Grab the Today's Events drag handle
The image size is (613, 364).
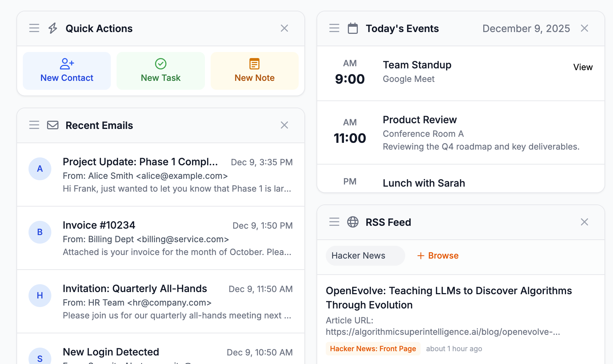click(334, 28)
